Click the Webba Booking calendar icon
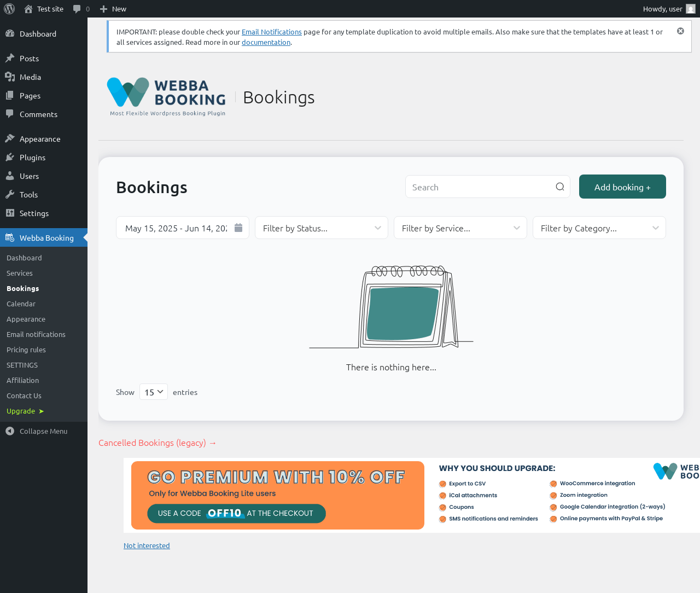 click(10, 237)
